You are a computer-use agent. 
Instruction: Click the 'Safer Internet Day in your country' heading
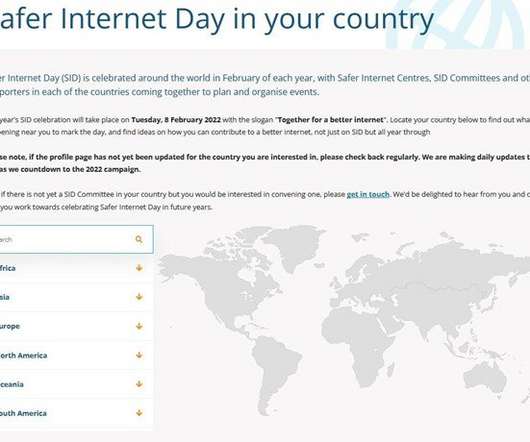[216, 19]
